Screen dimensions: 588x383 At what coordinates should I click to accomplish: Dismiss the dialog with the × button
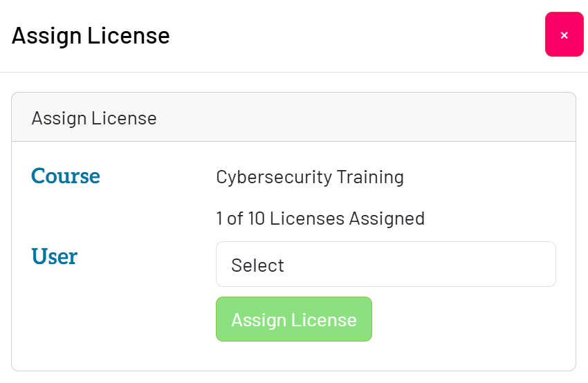pyautogui.click(x=564, y=35)
